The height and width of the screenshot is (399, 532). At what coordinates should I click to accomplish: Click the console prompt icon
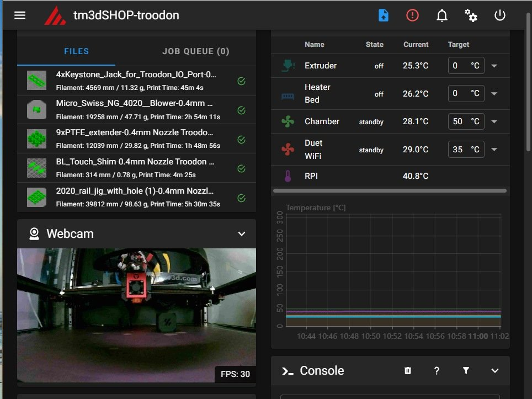click(x=288, y=371)
